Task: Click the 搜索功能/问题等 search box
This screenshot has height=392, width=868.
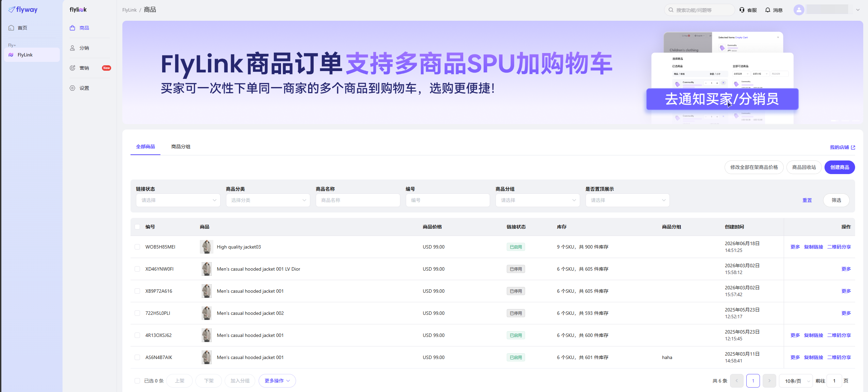Action: tap(699, 10)
